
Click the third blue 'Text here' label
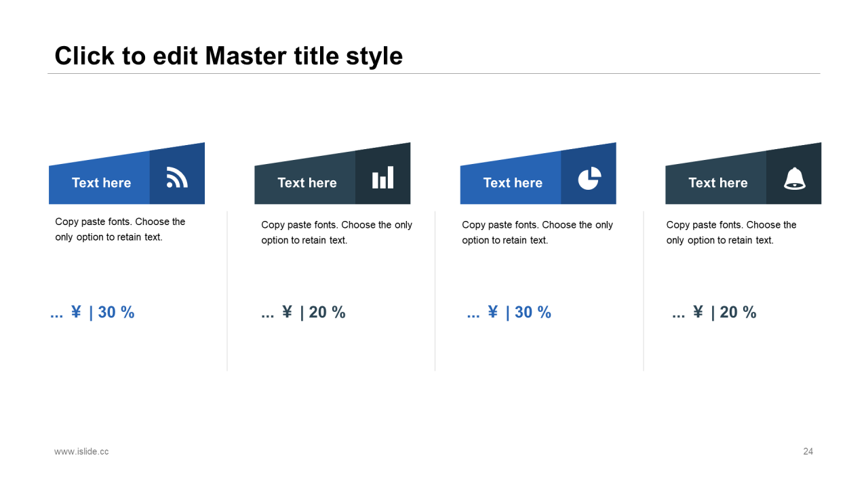click(x=513, y=183)
